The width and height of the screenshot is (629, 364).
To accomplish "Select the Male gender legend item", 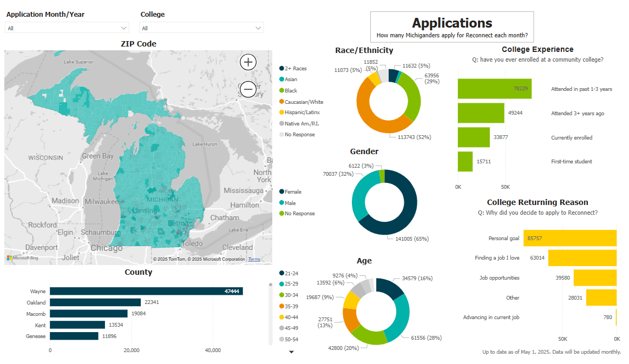I will point(287,203).
